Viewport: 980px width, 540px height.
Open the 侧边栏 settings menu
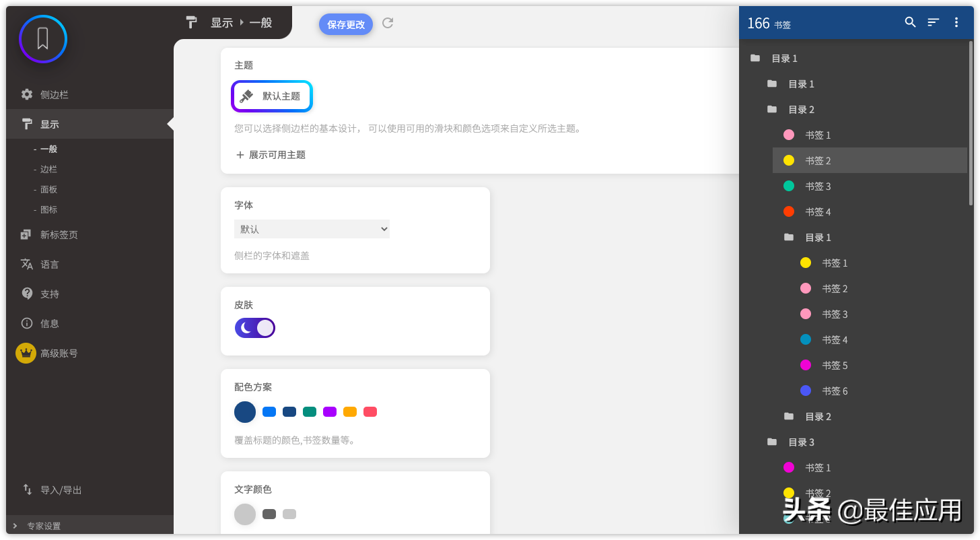(x=90, y=94)
